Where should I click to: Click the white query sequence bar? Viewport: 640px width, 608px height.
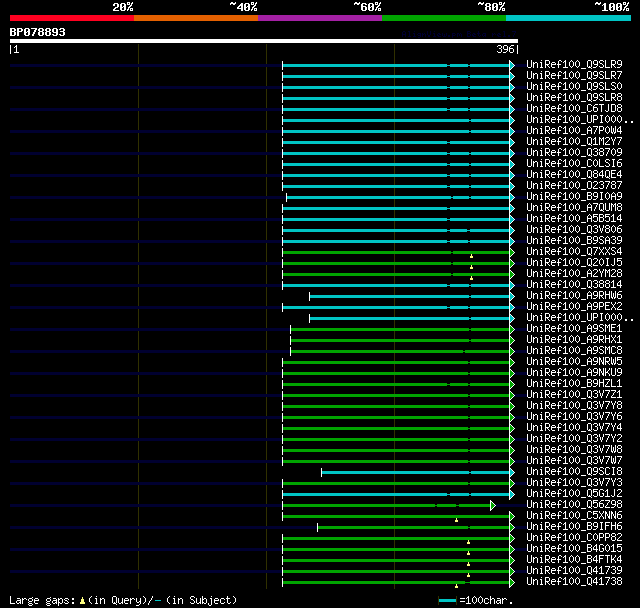click(264, 41)
